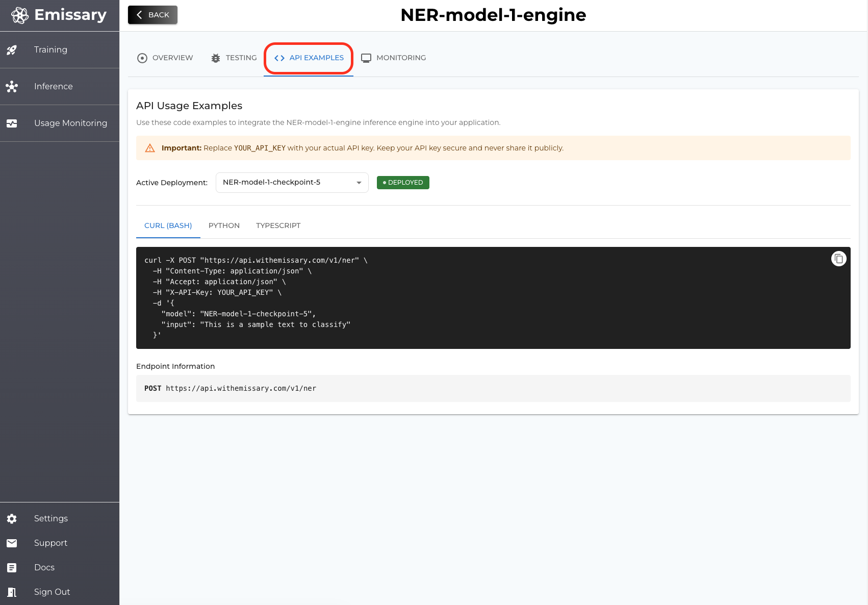Switch to the Overview tab
The height and width of the screenshot is (605, 868).
click(x=164, y=58)
